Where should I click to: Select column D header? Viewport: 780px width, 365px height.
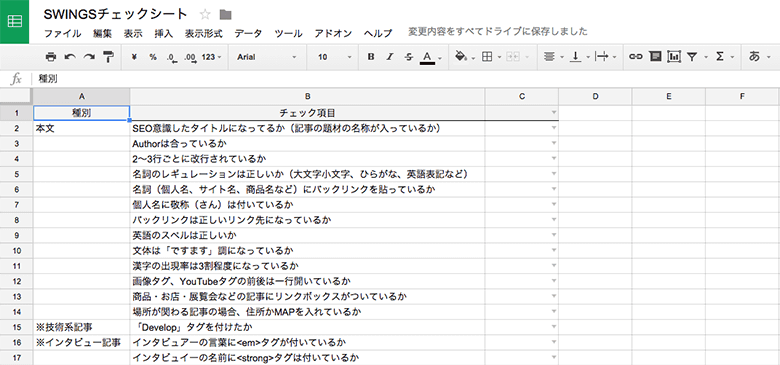pyautogui.click(x=595, y=96)
